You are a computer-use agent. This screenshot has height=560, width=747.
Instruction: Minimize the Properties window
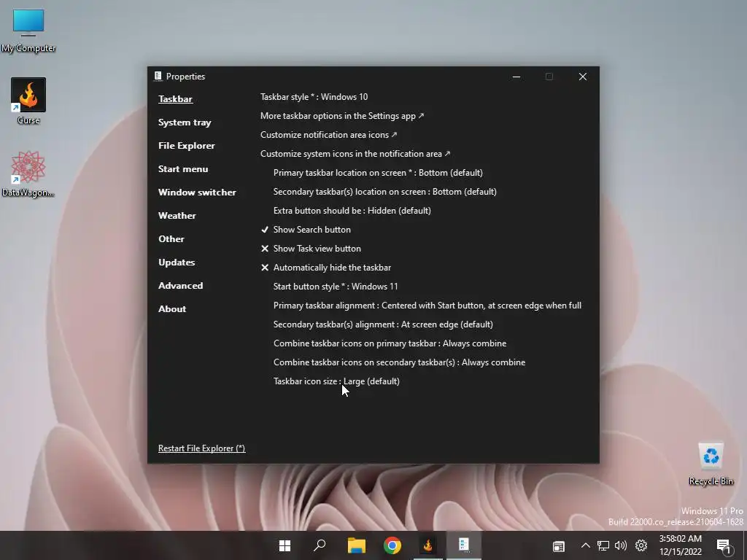516,77
